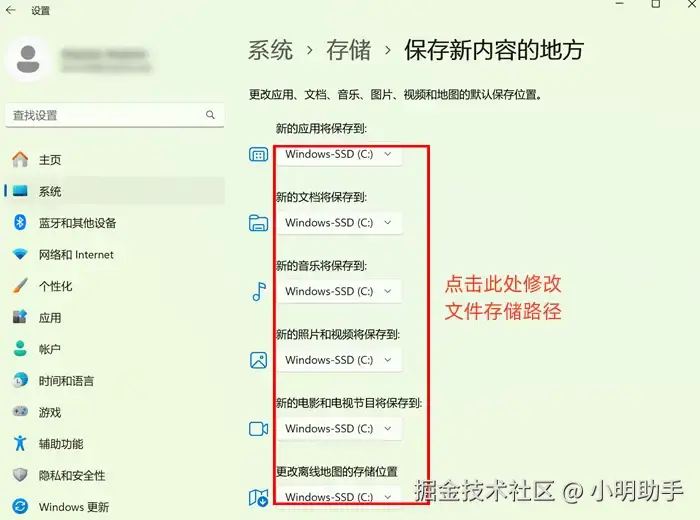The image size is (700, 520).
Task: Click the photos picture icon
Action: pyautogui.click(x=258, y=360)
